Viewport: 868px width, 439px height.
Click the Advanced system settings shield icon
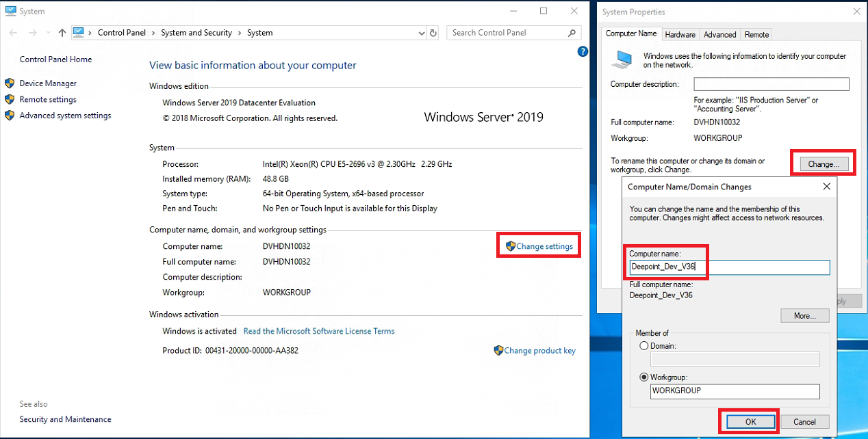coord(10,116)
